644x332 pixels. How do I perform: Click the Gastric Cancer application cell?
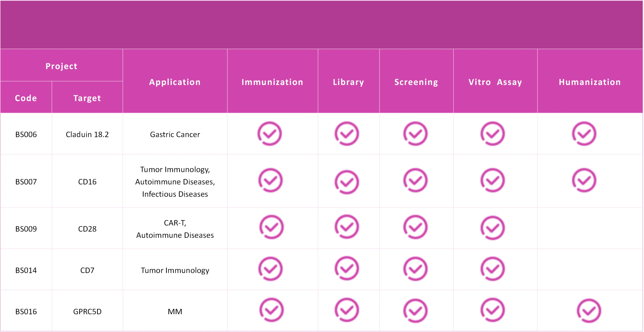point(175,135)
